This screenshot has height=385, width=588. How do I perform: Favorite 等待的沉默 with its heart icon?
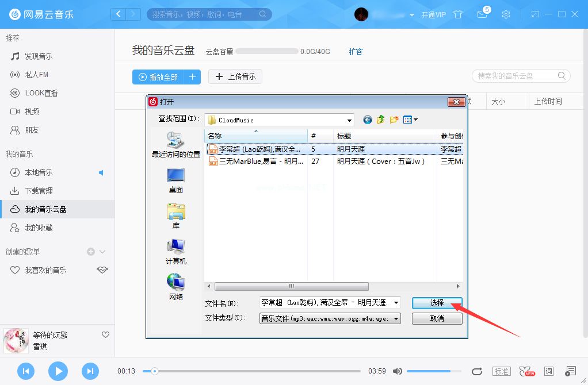point(105,334)
